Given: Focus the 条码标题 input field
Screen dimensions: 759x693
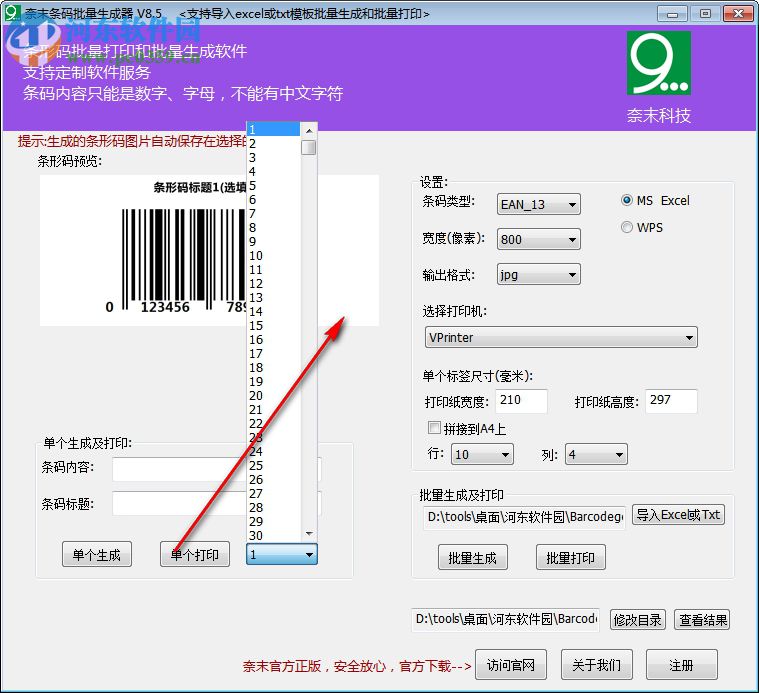Looking at the screenshot, I should (217, 503).
